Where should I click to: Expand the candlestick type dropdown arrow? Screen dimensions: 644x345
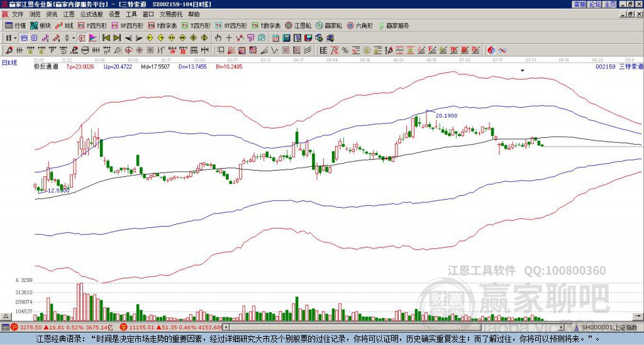[74, 38]
